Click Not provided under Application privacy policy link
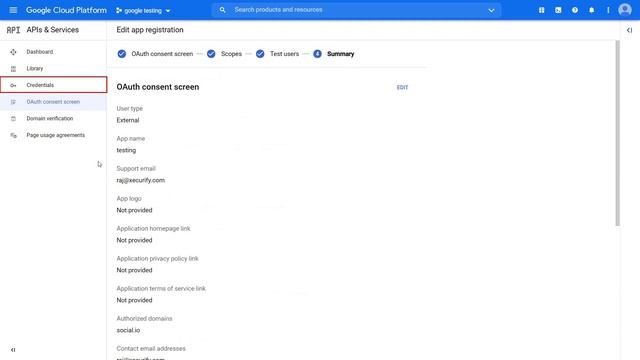The height and width of the screenshot is (360, 640). 134,270
